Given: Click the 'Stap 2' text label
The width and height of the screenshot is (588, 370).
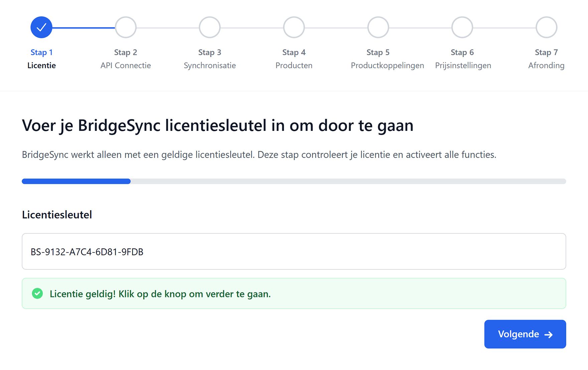Looking at the screenshot, I should [126, 52].
